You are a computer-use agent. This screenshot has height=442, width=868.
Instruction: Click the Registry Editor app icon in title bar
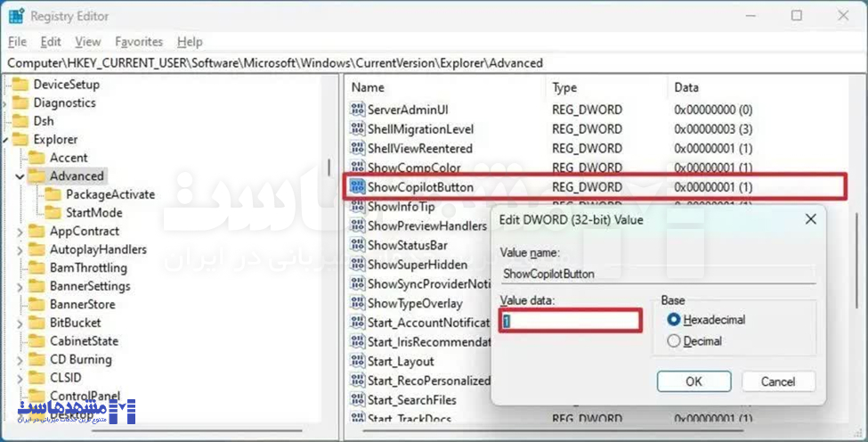pos(16,15)
